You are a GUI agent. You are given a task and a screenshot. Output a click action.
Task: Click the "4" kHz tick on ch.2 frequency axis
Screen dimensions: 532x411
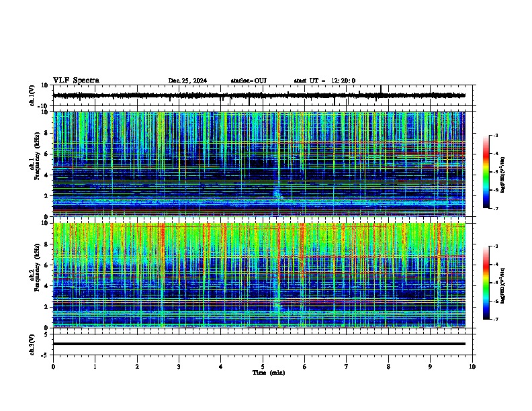click(x=46, y=286)
